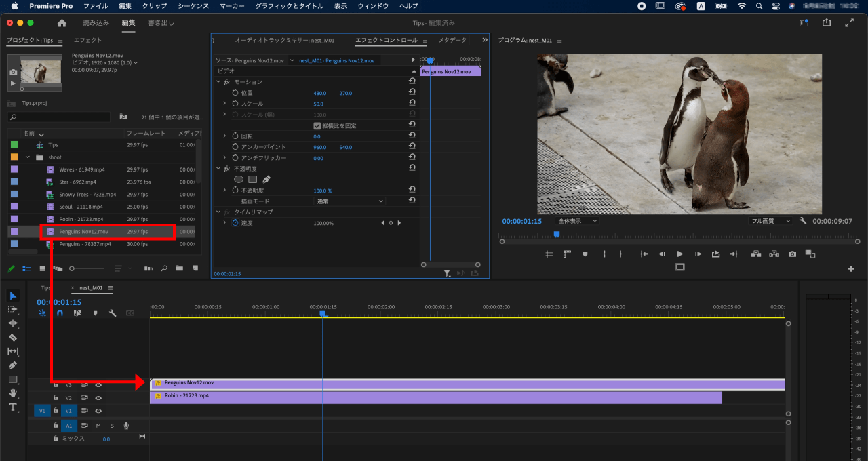Select the Slip tool
This screenshot has height=461, width=868.
(13, 351)
